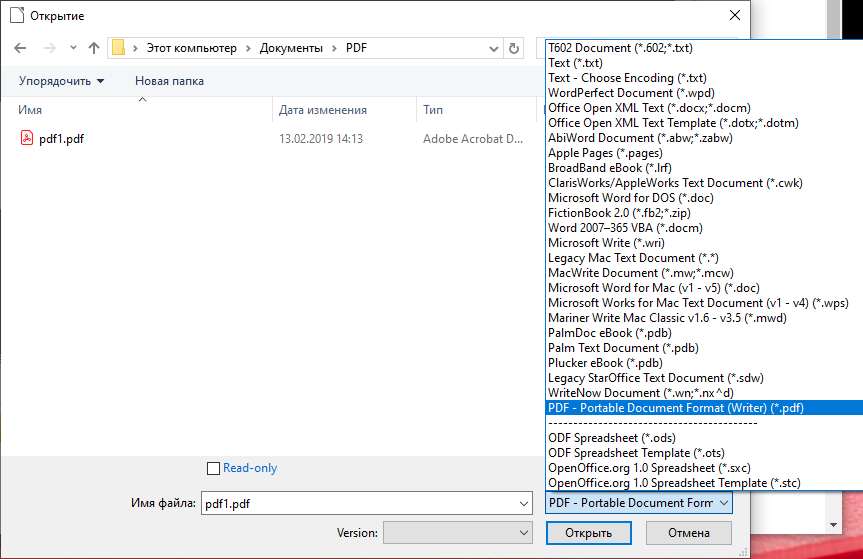Viewport: 863px width, 559px height.
Task: Click the Forward navigation arrow
Action: [47, 48]
